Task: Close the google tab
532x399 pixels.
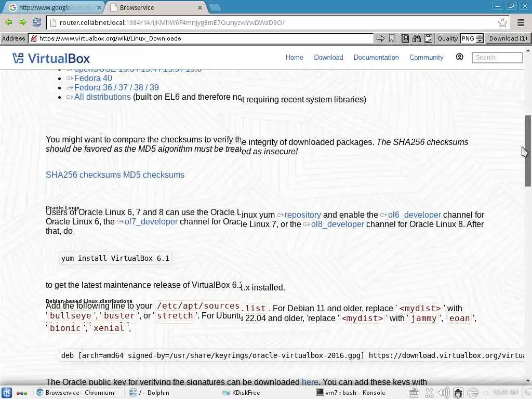Action: point(99,7)
